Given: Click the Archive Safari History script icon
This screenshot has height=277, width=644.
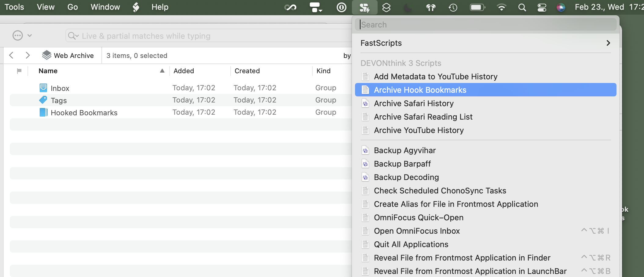Looking at the screenshot, I should 365,103.
